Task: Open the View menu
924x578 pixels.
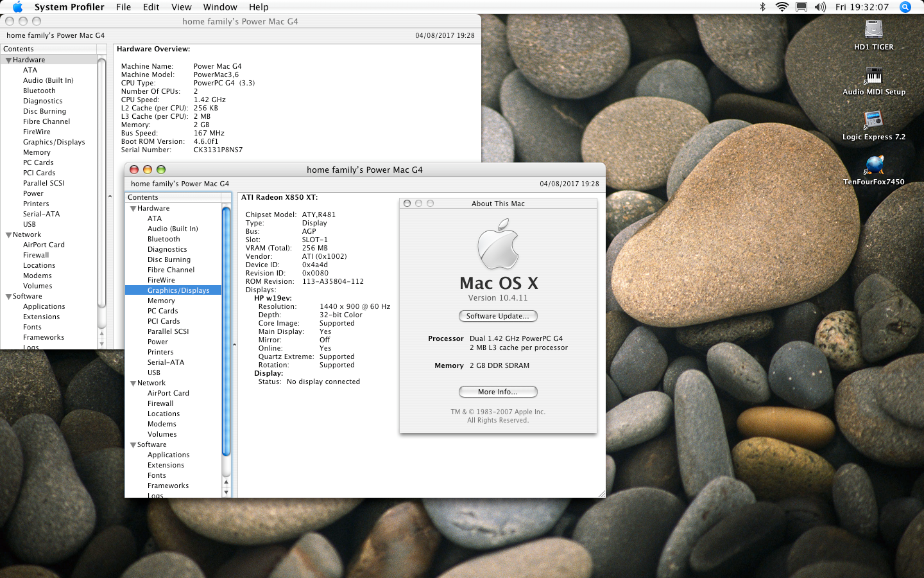Action: click(x=182, y=7)
